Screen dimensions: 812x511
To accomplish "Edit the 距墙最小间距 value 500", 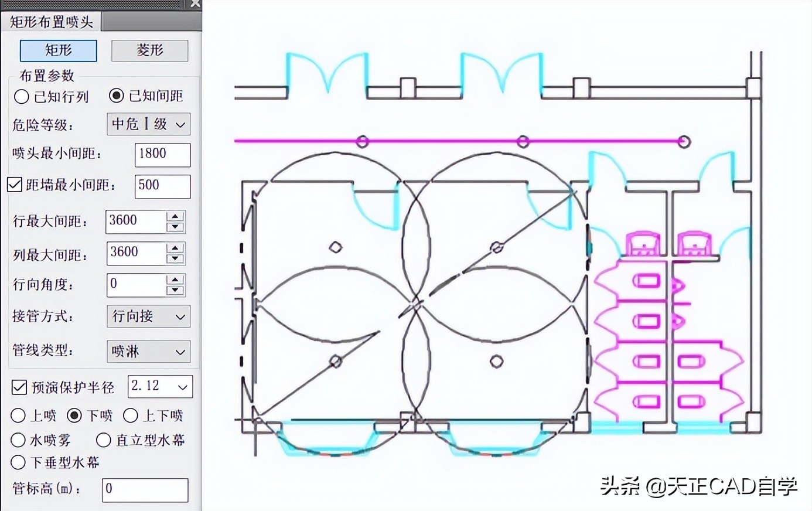I will coord(162,187).
